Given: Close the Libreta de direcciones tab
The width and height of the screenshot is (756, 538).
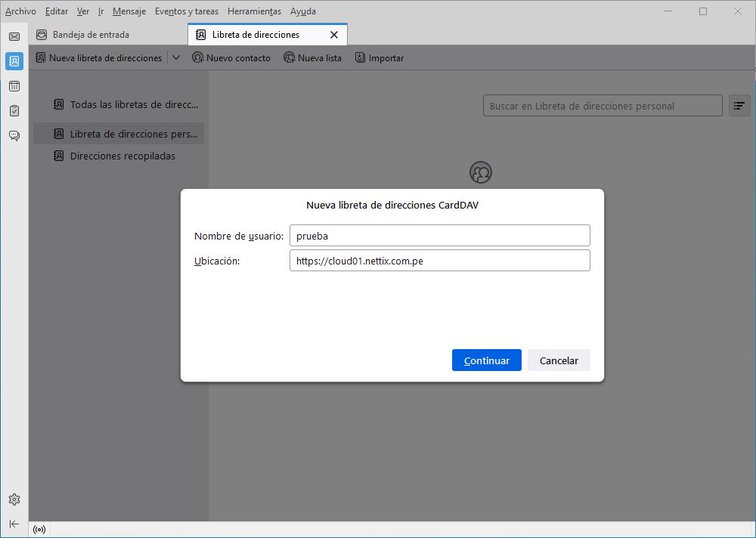Looking at the screenshot, I should (334, 35).
